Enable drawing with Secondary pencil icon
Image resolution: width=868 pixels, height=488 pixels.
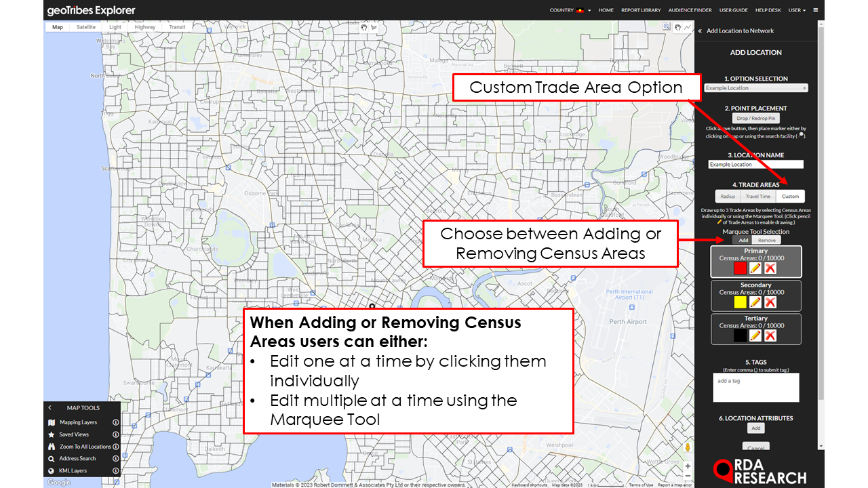coord(755,302)
